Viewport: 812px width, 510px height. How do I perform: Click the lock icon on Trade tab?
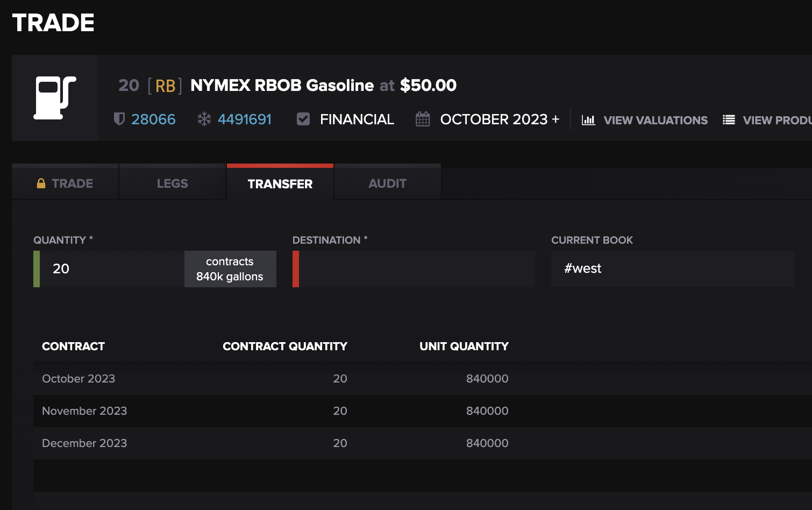click(41, 183)
